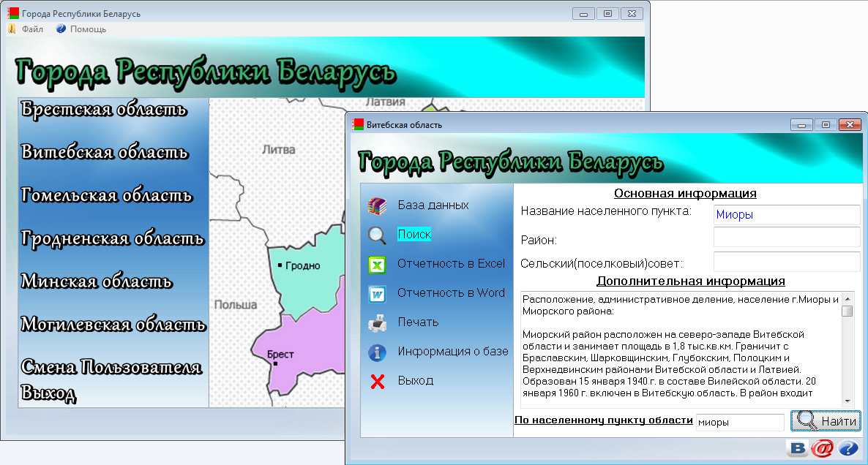Click the empty Район field

click(x=786, y=238)
